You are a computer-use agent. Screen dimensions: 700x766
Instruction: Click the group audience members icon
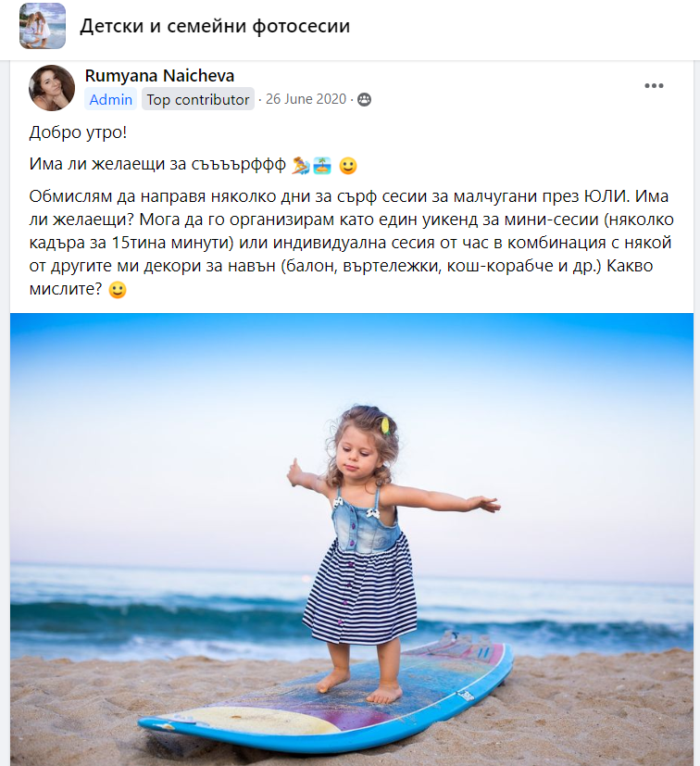click(x=365, y=100)
